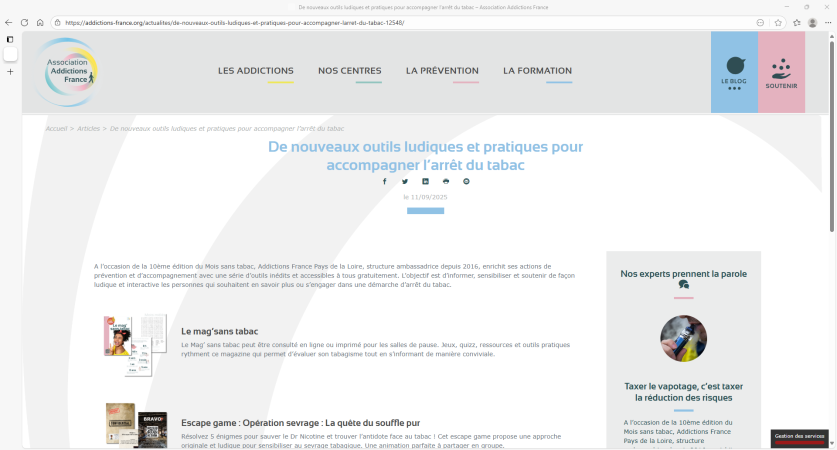Click the scrollbar down arrow
The height and width of the screenshot is (450, 837).
[x=832, y=444]
